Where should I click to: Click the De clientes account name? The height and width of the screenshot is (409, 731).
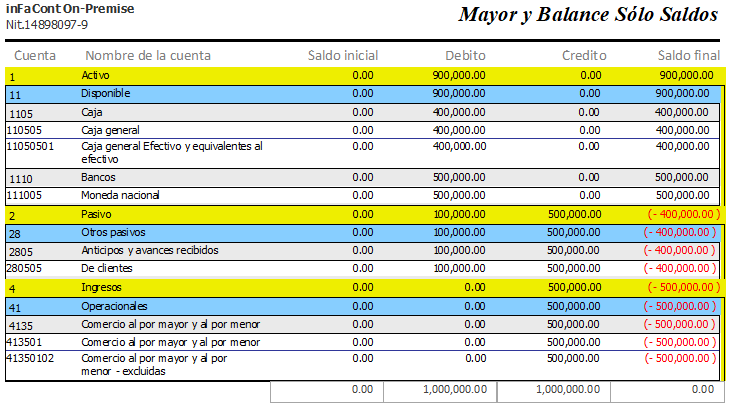click(109, 268)
